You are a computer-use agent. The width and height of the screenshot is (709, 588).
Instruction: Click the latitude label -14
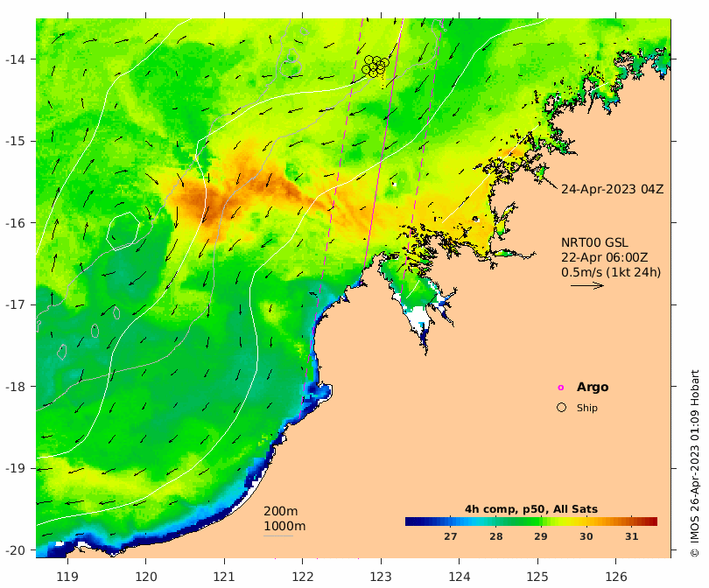click(x=15, y=59)
